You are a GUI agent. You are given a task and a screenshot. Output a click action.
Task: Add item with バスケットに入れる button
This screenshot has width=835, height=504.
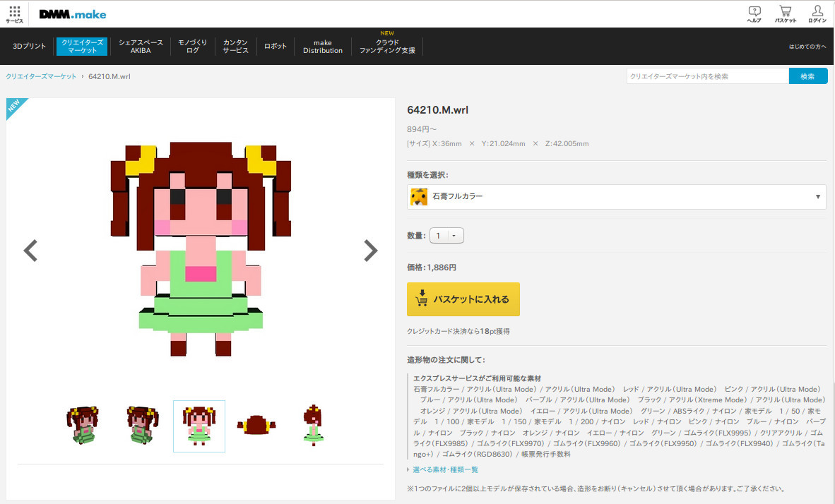pyautogui.click(x=463, y=299)
